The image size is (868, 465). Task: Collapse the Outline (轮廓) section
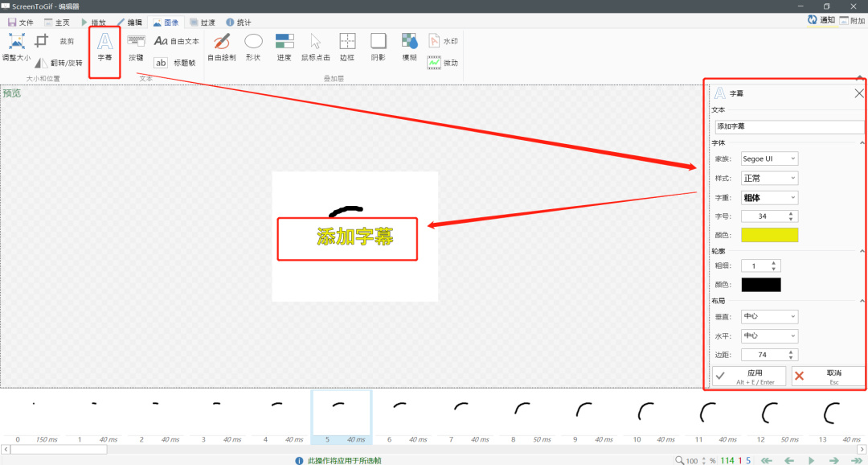(x=862, y=251)
